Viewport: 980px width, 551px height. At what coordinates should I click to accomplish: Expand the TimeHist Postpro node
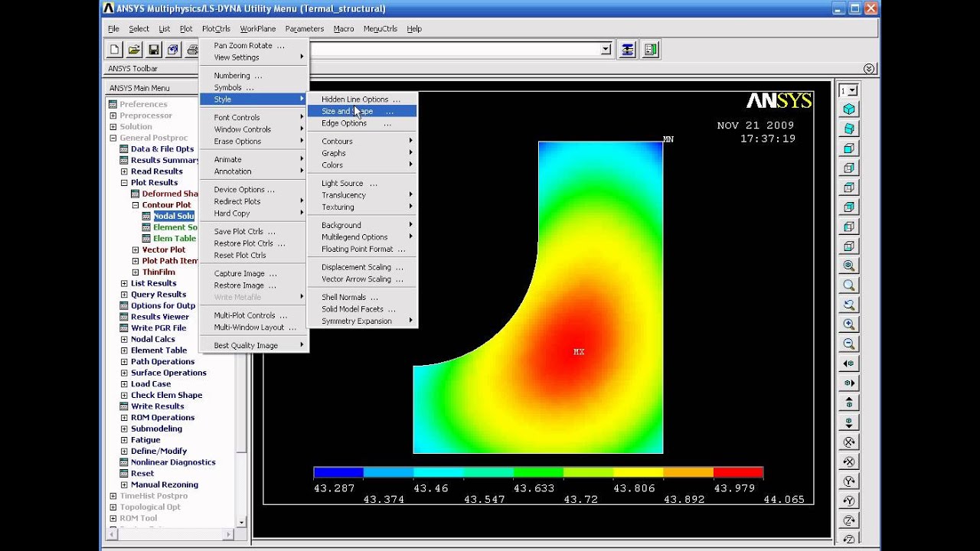coord(113,496)
